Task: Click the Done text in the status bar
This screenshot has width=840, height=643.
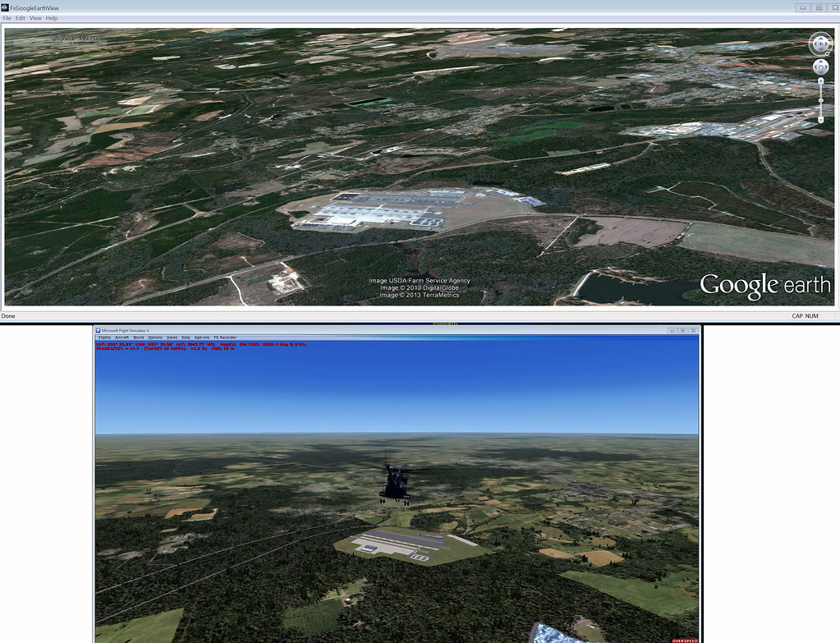Action: 7,315
